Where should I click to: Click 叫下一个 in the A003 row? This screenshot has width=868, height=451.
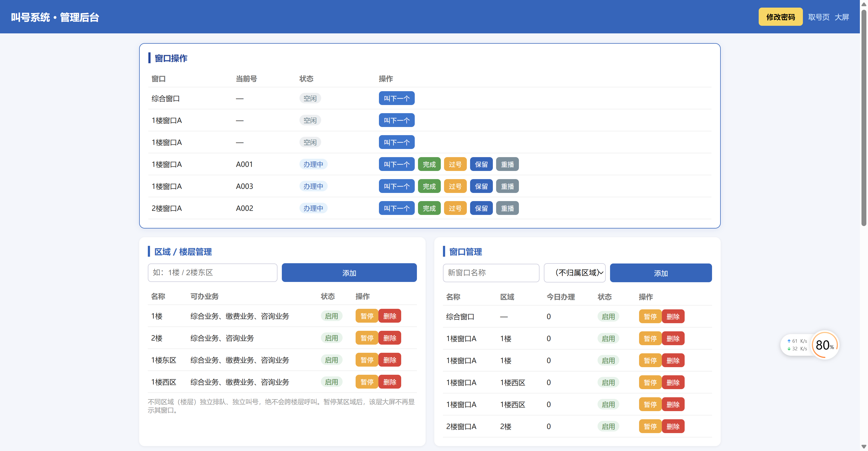pyautogui.click(x=396, y=186)
